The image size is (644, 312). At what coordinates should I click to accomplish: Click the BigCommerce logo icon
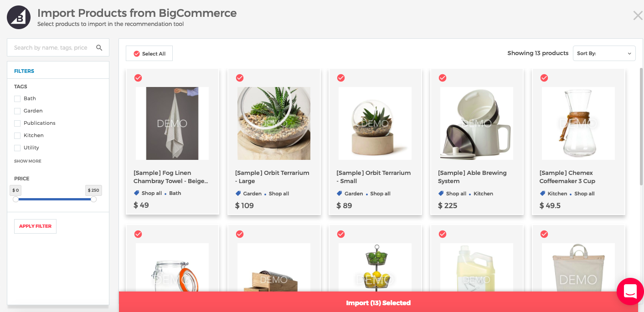tap(19, 18)
